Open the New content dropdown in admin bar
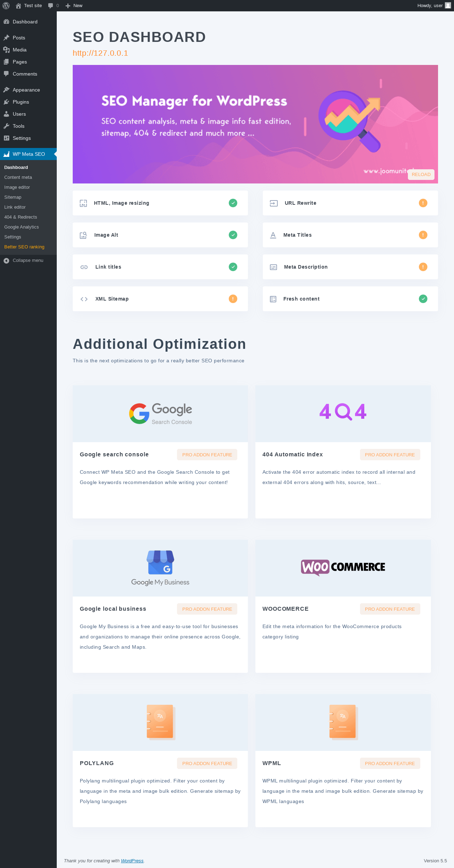 coord(74,6)
